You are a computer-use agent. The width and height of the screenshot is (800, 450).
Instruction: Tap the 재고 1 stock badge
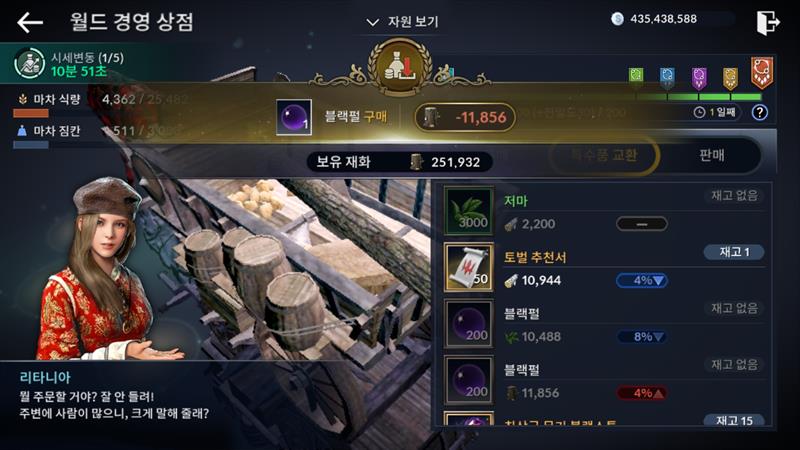click(x=734, y=252)
